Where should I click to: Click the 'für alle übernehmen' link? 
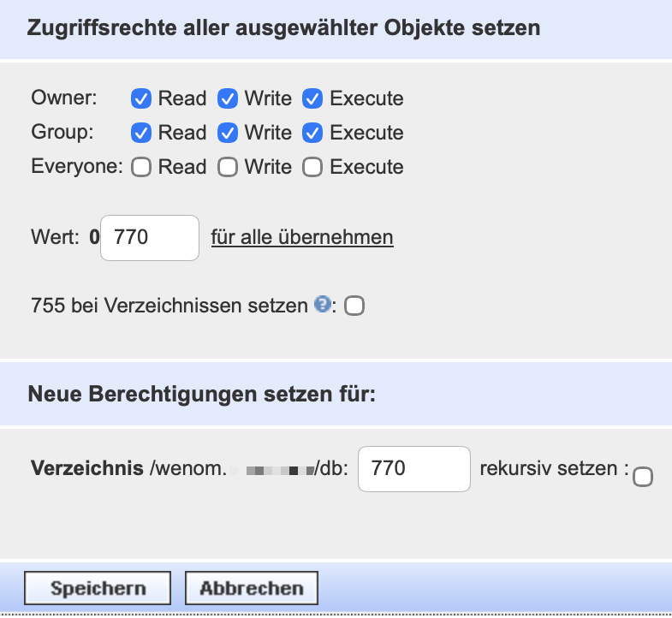[x=302, y=237]
